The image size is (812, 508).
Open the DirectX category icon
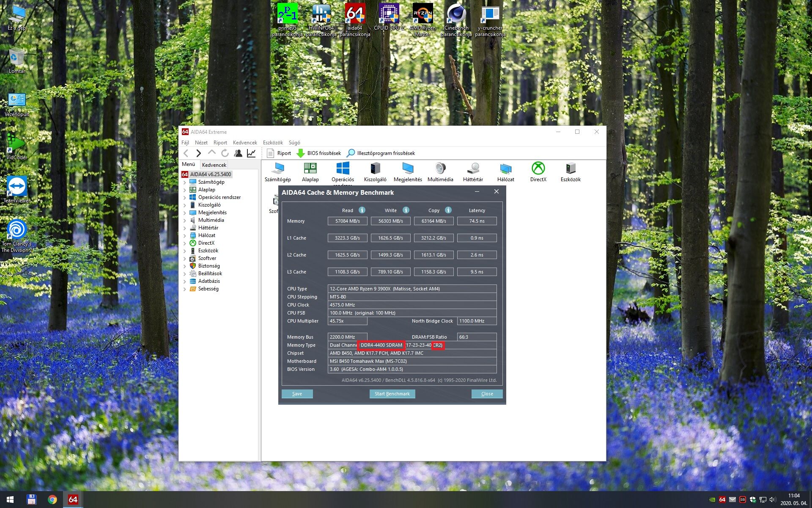538,172
